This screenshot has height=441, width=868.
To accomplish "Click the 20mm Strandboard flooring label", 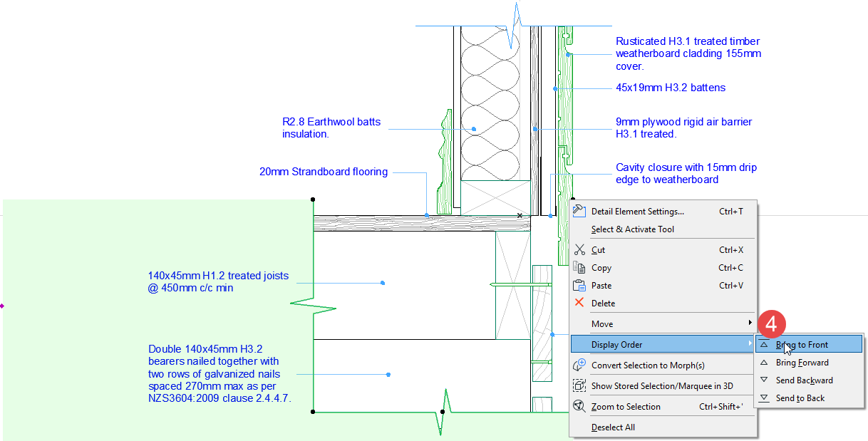I will [324, 172].
